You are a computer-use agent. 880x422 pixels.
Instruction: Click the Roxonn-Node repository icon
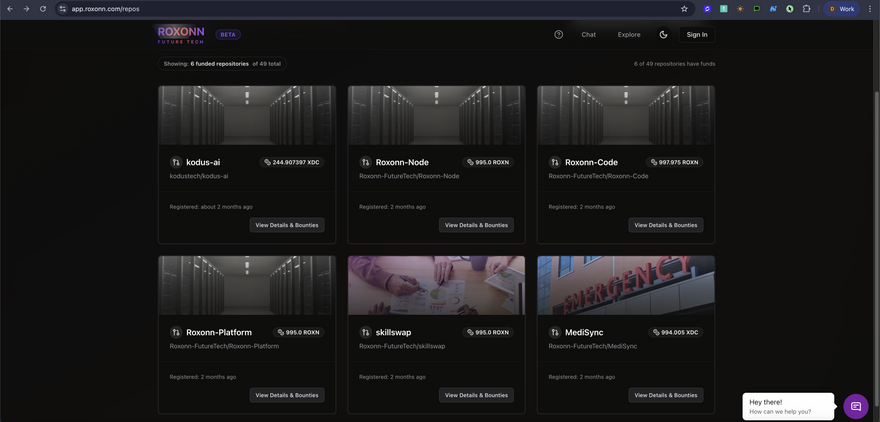pyautogui.click(x=365, y=162)
